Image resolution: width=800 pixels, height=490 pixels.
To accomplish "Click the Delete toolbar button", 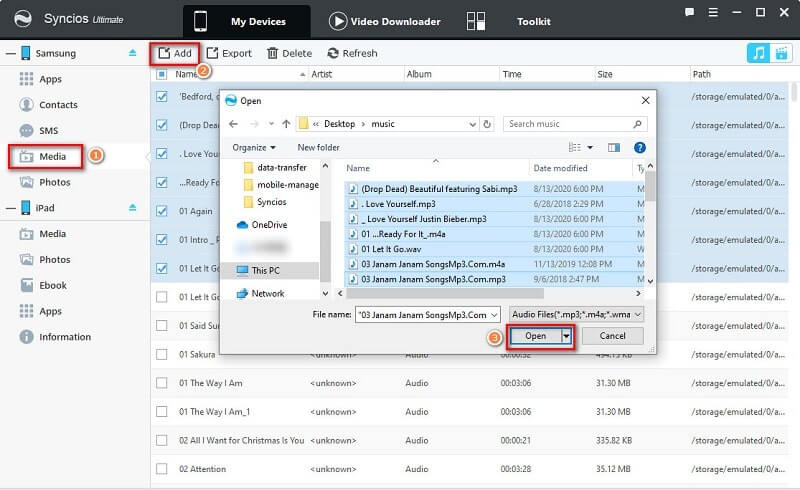I will point(289,53).
